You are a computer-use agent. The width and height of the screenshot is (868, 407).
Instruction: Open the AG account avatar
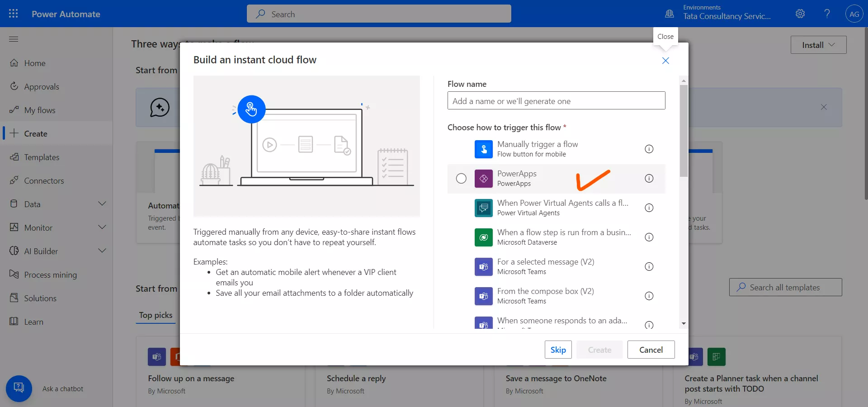click(854, 14)
